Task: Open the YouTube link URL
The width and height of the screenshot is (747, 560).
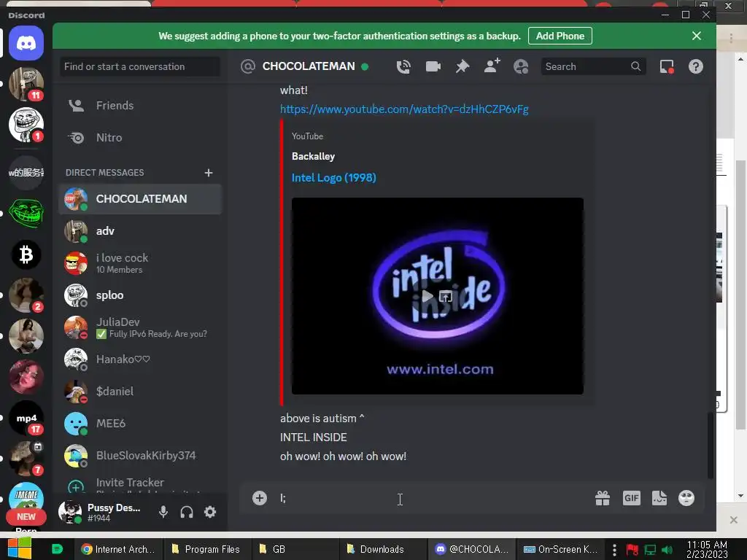Action: coord(404,109)
